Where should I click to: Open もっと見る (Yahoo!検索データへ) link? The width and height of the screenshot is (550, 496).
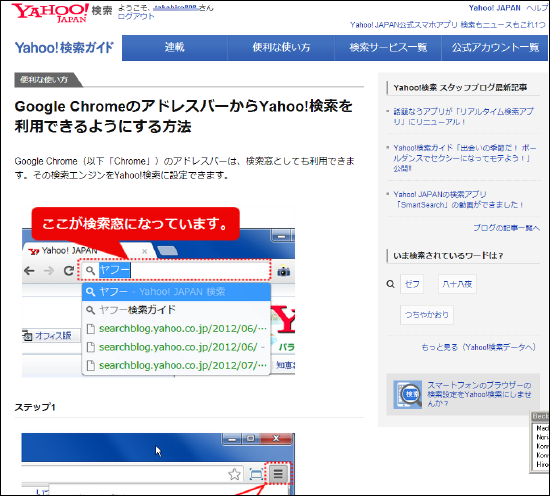click(x=478, y=347)
